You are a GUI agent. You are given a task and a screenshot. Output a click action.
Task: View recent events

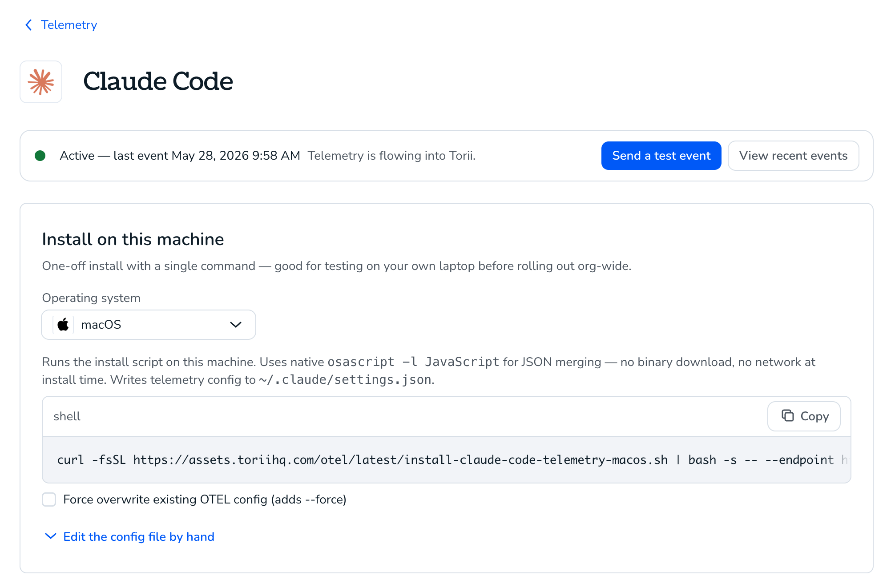point(793,156)
